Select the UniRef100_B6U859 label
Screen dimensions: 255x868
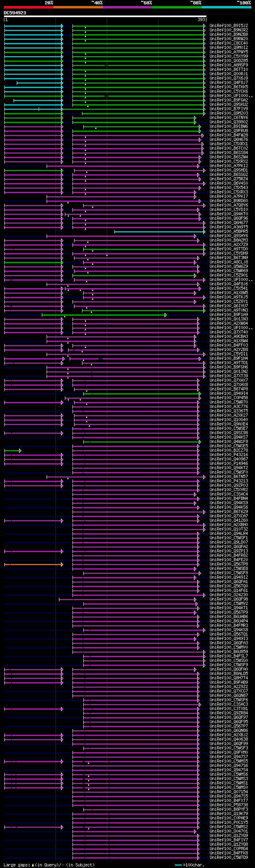[x=229, y=651]
